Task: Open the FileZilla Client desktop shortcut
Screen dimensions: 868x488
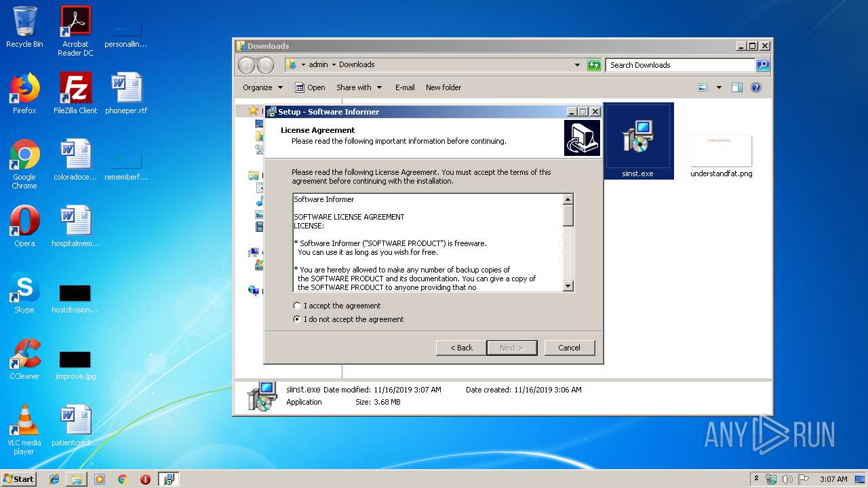Action: pos(75,94)
